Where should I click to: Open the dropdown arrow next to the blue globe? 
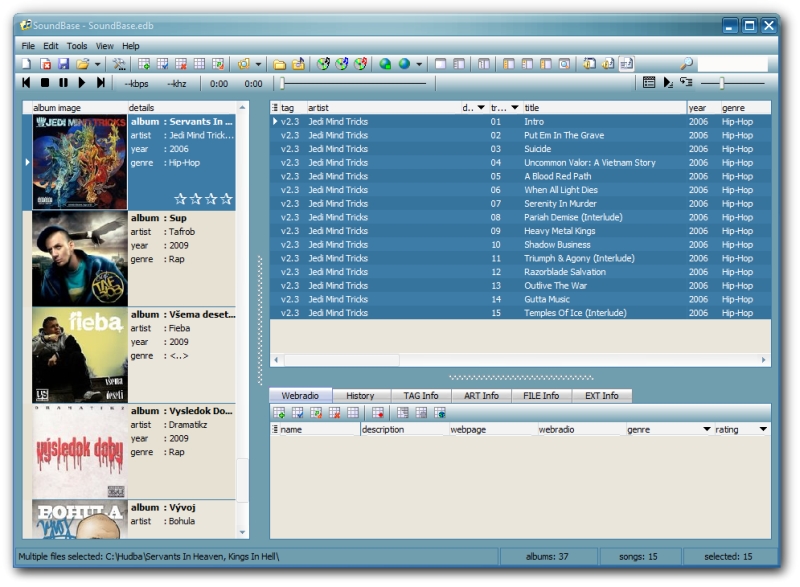(x=419, y=64)
